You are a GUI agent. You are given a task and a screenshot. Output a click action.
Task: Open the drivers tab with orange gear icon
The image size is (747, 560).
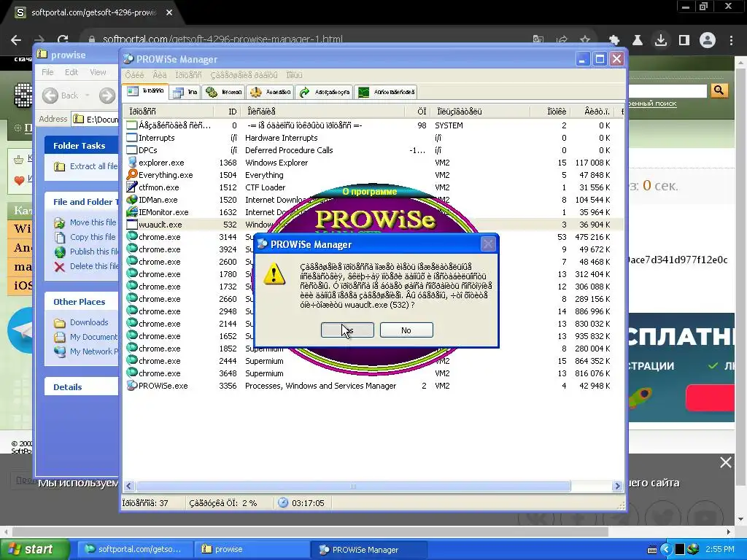pos(270,92)
